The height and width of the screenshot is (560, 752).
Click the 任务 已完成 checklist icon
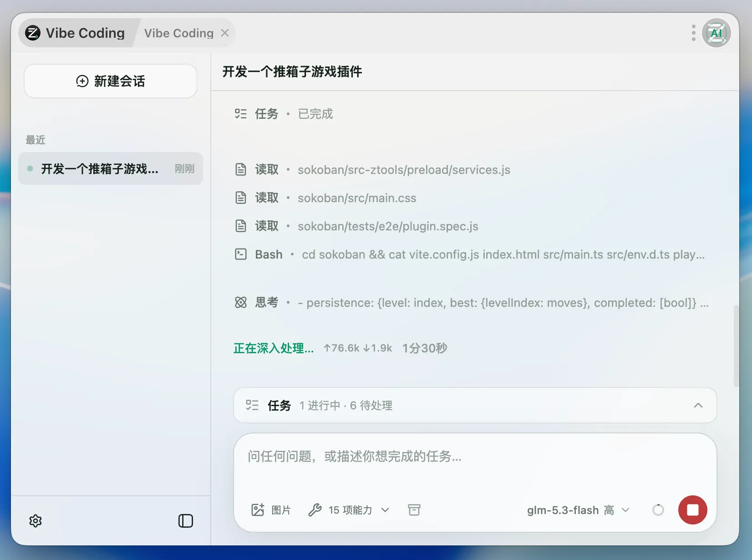(x=241, y=113)
